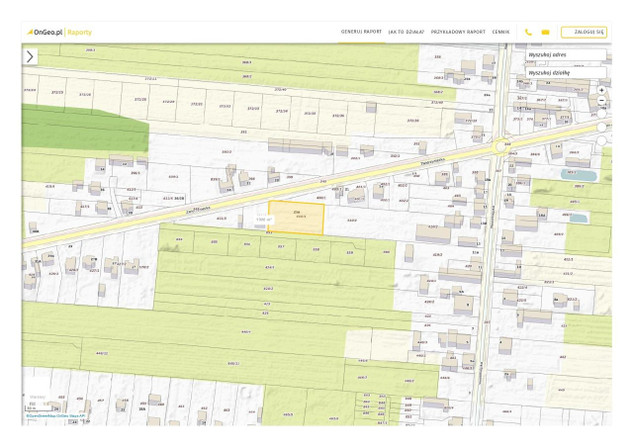The width and height of the screenshot is (633, 447).
Task: Click the yellow envelope mail icon
Action: point(545,32)
